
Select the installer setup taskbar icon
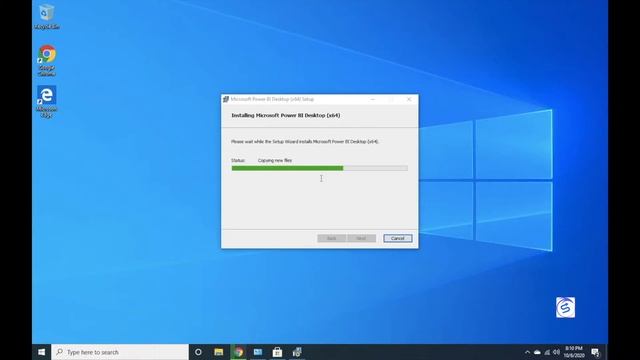[x=297, y=352]
